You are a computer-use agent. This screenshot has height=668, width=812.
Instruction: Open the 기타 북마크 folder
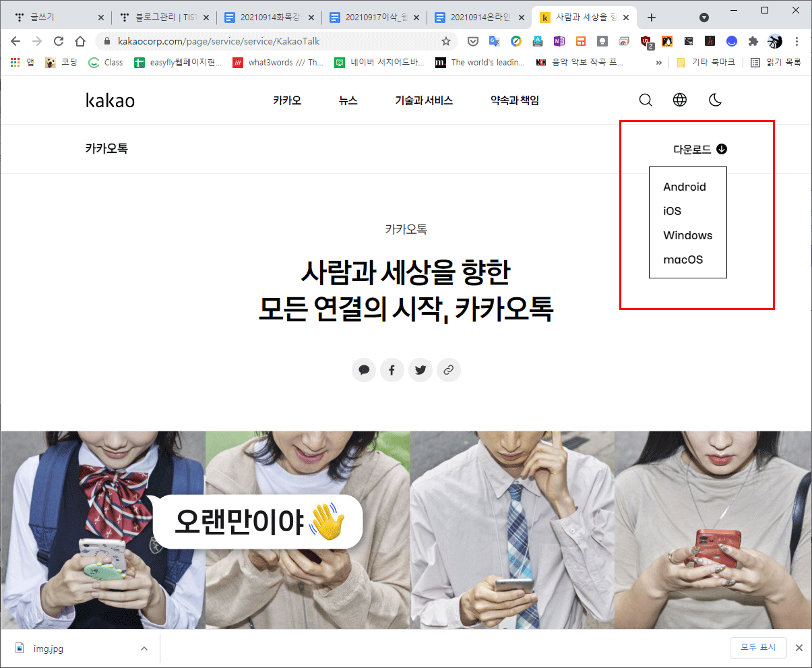point(706,62)
